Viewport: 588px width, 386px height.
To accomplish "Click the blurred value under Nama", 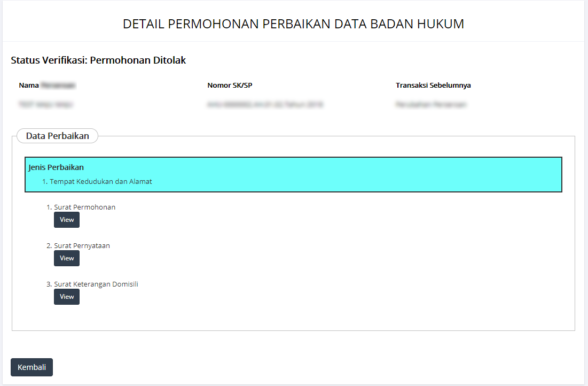I will tap(45, 105).
